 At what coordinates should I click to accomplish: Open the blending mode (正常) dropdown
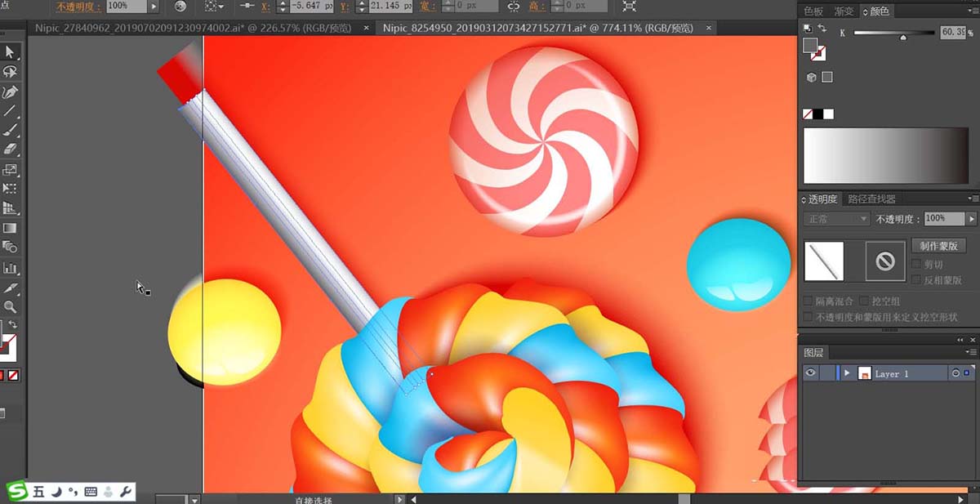[836, 219]
